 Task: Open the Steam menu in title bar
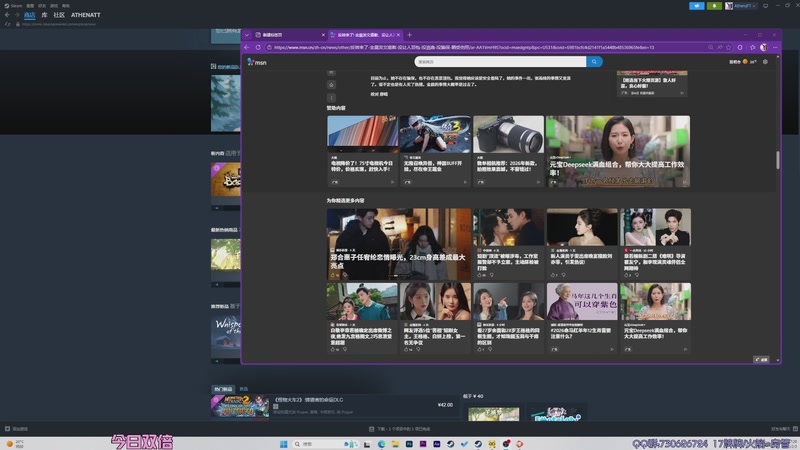[x=13, y=6]
